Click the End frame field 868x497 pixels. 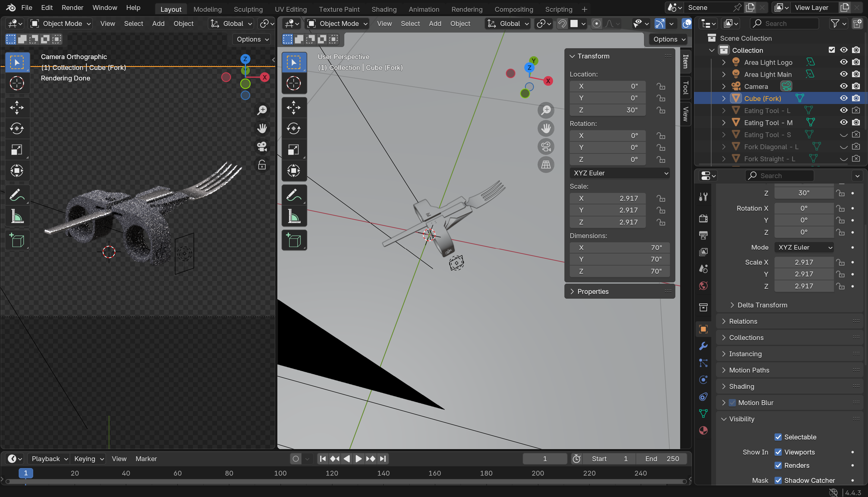point(662,459)
